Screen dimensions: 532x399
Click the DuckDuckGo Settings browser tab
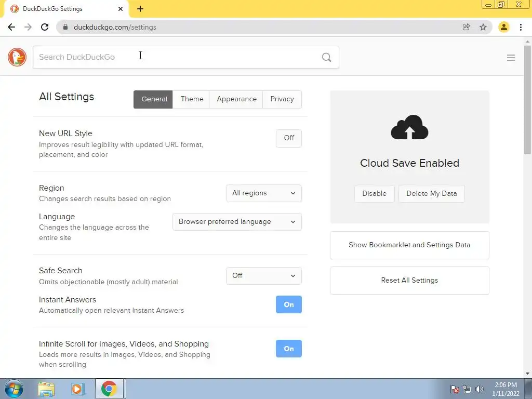pos(66,9)
